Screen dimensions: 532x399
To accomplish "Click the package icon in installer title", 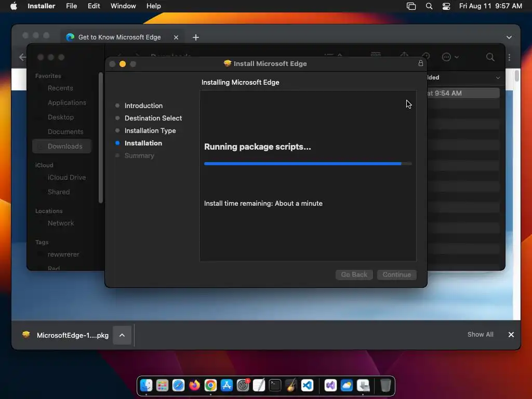I will point(228,63).
